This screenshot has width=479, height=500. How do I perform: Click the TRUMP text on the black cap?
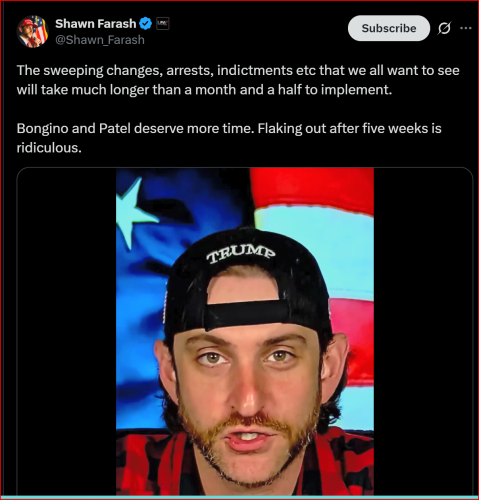tap(241, 254)
